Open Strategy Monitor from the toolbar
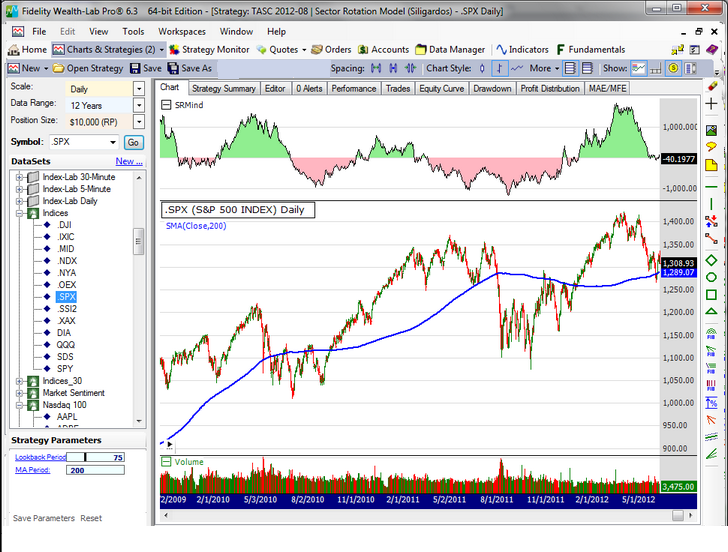The height and width of the screenshot is (552, 728). tap(211, 49)
